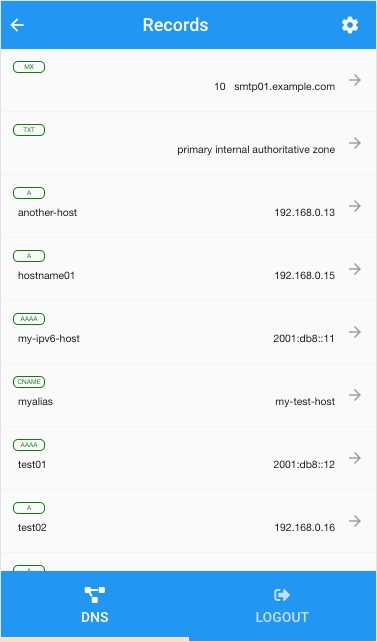
Task: Expand TXT record details with arrow
Action: pyautogui.click(x=355, y=143)
